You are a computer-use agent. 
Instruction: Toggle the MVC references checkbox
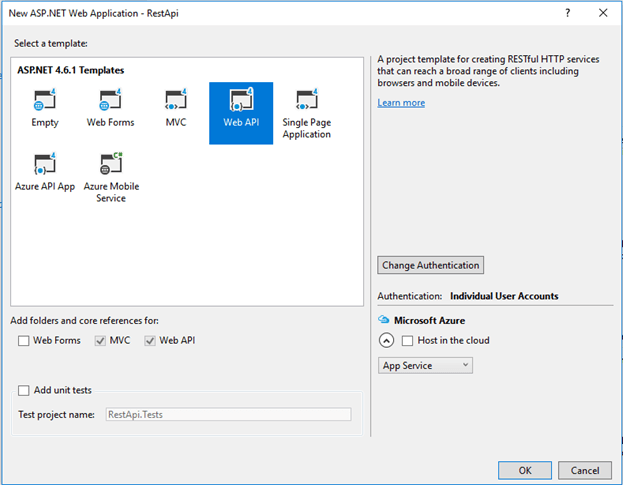(x=100, y=341)
